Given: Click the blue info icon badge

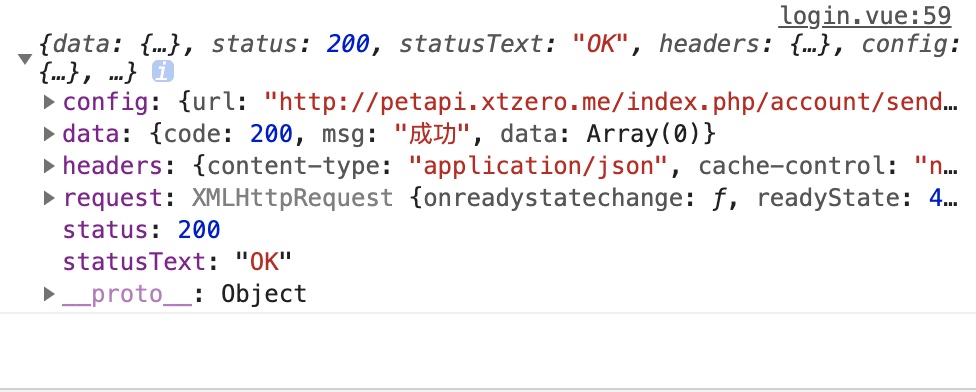Looking at the screenshot, I should (162, 72).
